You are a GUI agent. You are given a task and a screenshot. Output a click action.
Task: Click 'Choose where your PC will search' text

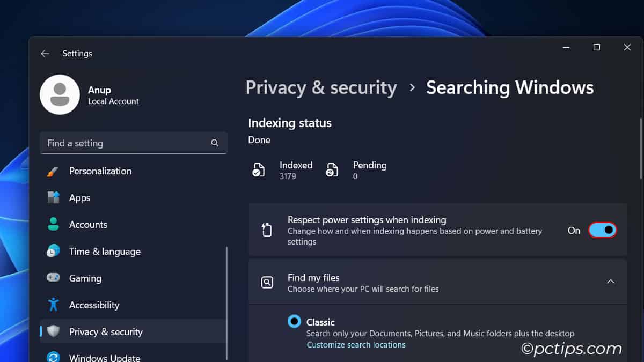363,289
